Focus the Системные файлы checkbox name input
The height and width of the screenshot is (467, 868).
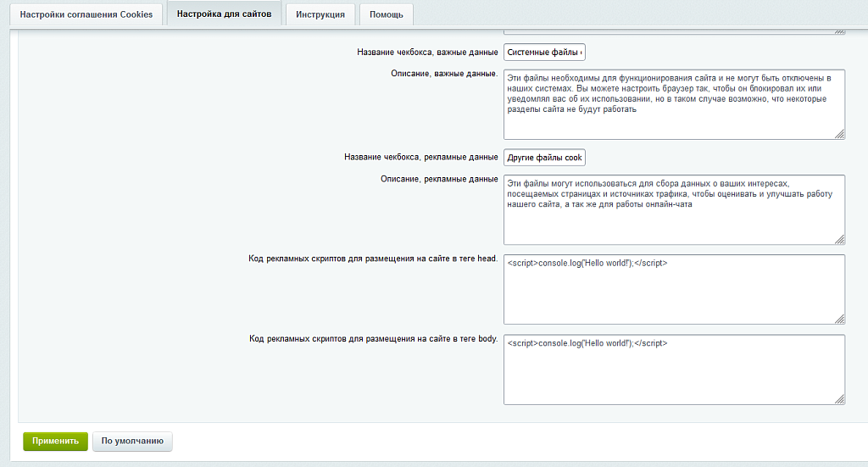[x=544, y=53]
